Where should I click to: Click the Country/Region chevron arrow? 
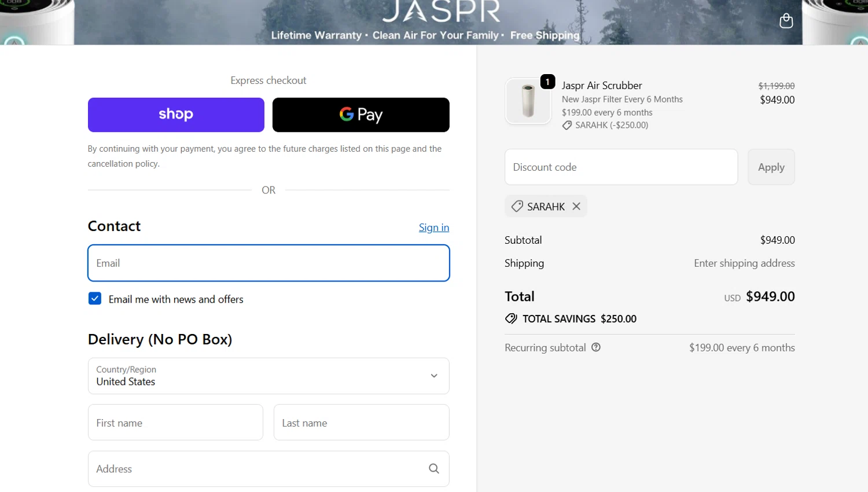434,376
